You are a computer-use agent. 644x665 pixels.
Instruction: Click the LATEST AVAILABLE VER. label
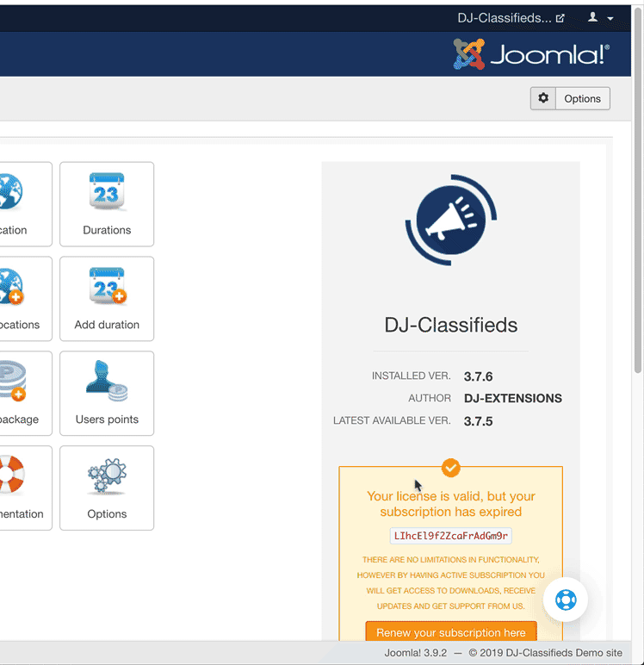click(392, 420)
